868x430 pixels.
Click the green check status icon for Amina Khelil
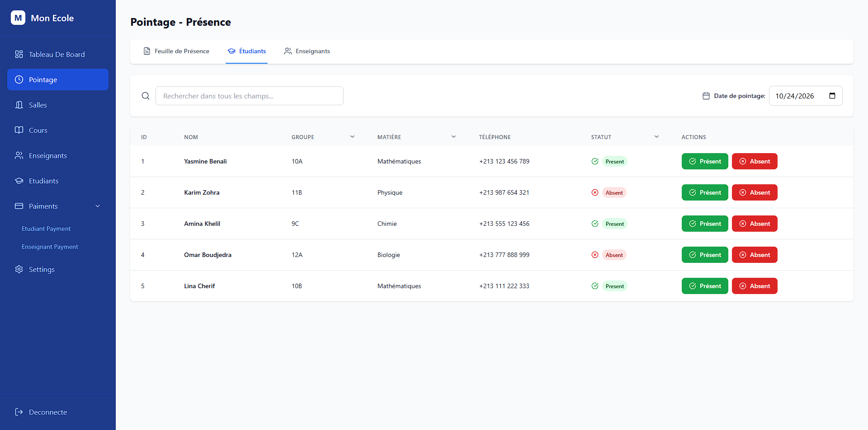(595, 224)
